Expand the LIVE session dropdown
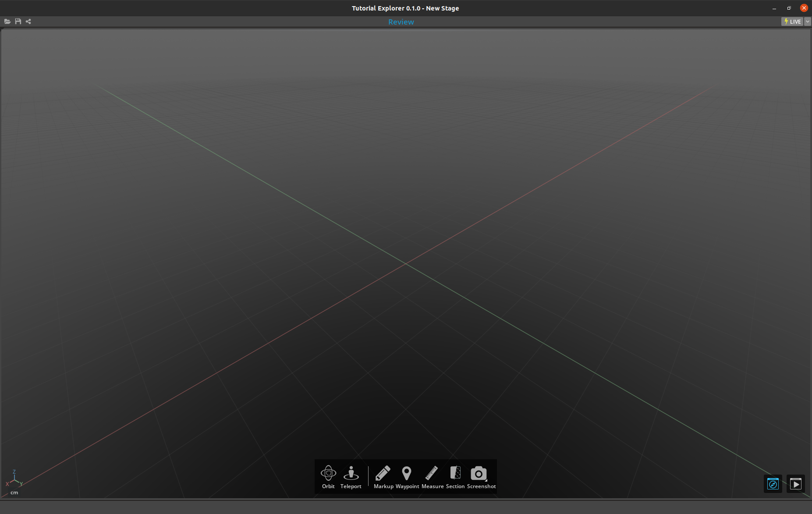Image resolution: width=812 pixels, height=514 pixels. (807, 21)
